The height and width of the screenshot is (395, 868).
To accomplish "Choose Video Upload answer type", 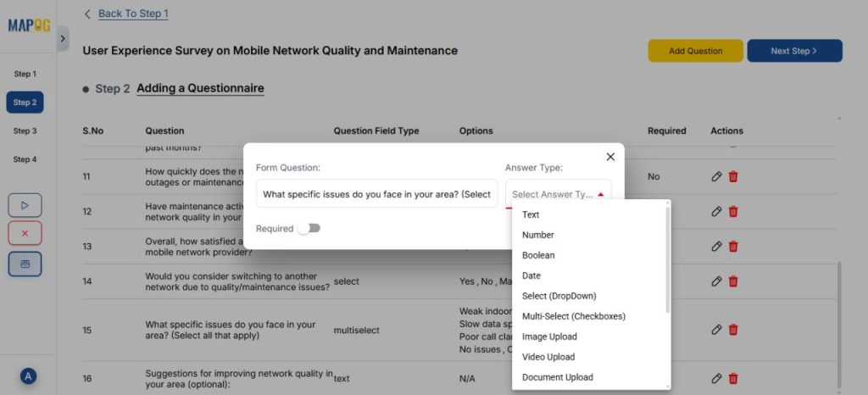I will point(590,357).
